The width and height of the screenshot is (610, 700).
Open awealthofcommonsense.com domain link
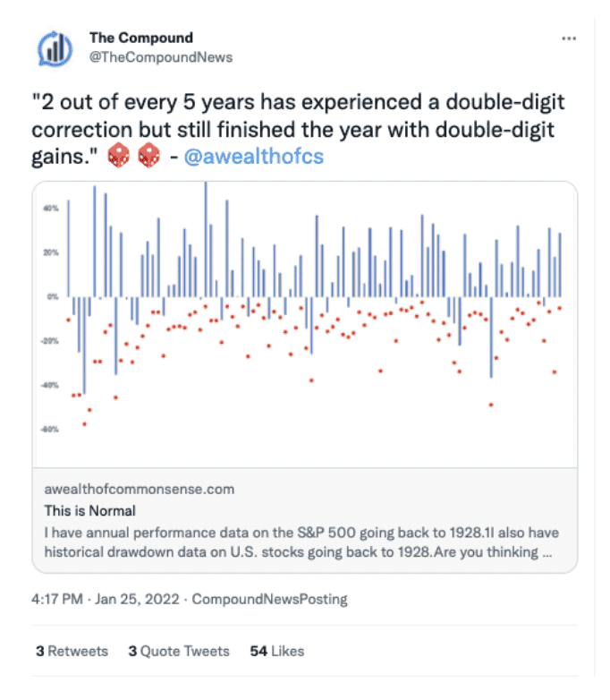point(140,490)
